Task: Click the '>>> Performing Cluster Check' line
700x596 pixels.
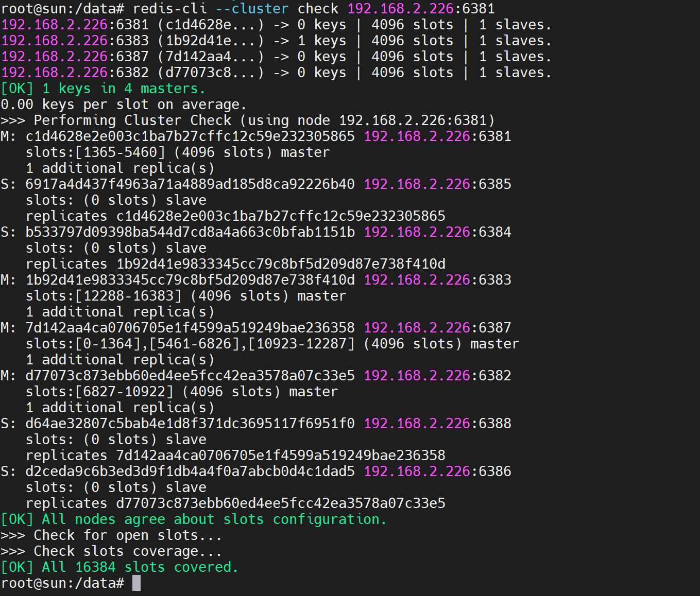Action: tap(248, 120)
